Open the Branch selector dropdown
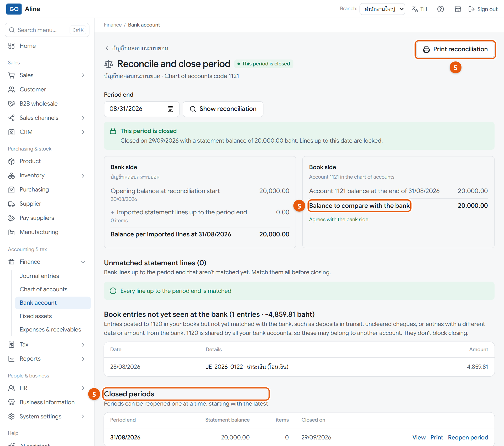 tap(382, 9)
